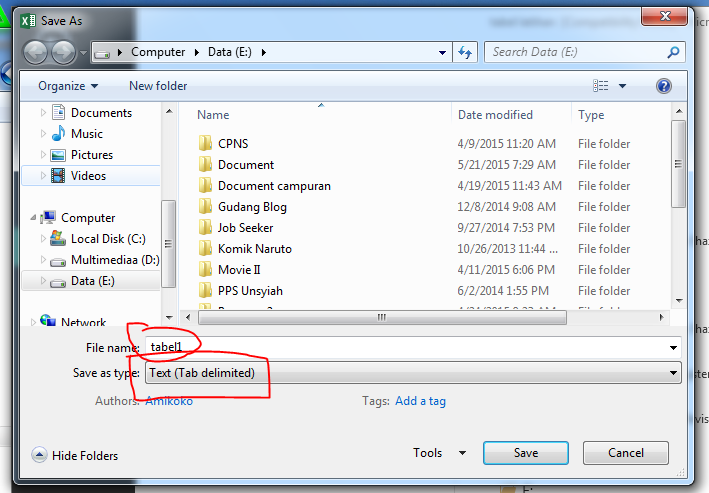This screenshot has height=493, width=709.
Task: Select the Document campuran folder icon
Action: pyautogui.click(x=205, y=185)
